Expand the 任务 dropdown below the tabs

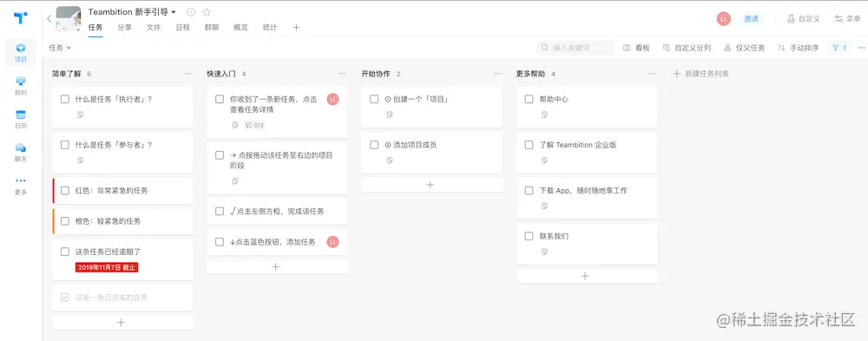tap(60, 48)
